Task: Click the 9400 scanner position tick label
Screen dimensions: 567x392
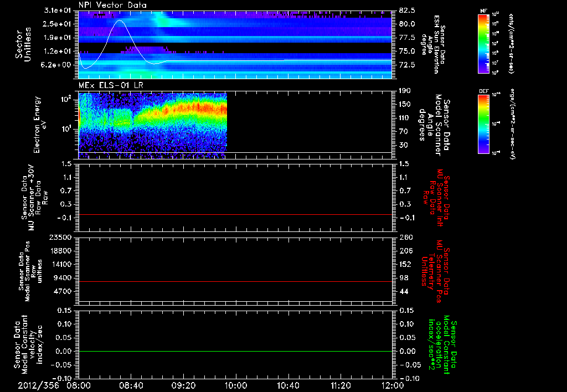Action: (63, 278)
